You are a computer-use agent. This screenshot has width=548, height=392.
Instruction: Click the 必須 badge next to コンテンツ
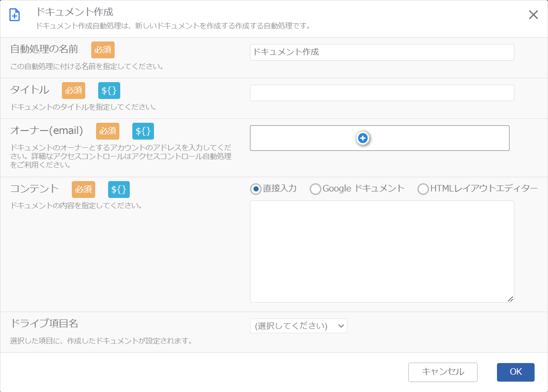(x=83, y=189)
